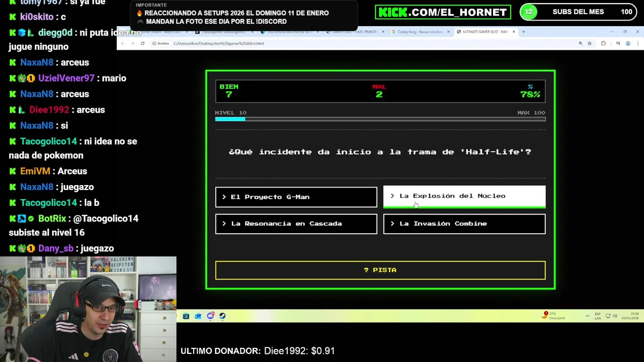Switch to the GAMER QUIZ - NIVEL PRINCIPIANTE tab

click(355, 32)
